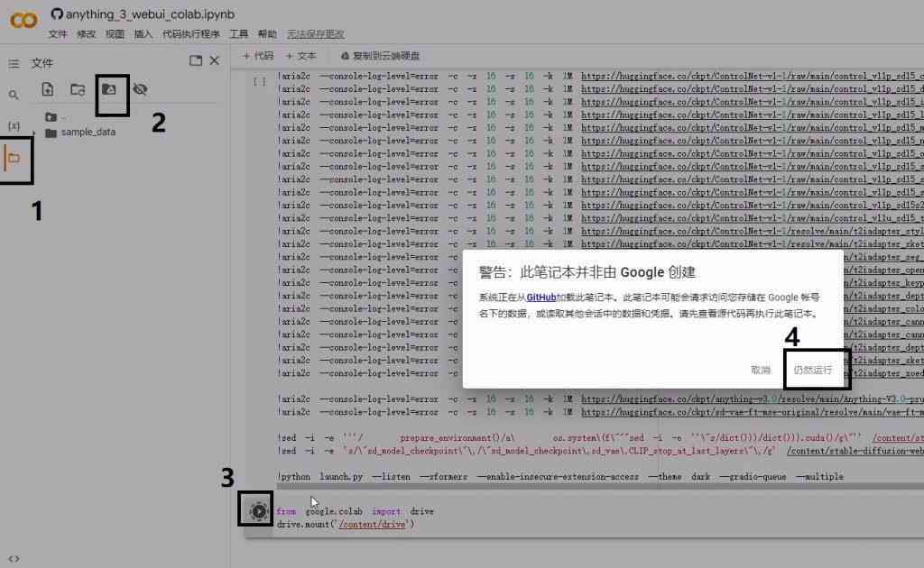924x568 pixels.
Task: Open the /content/drive path link in the code
Action: click(373, 525)
